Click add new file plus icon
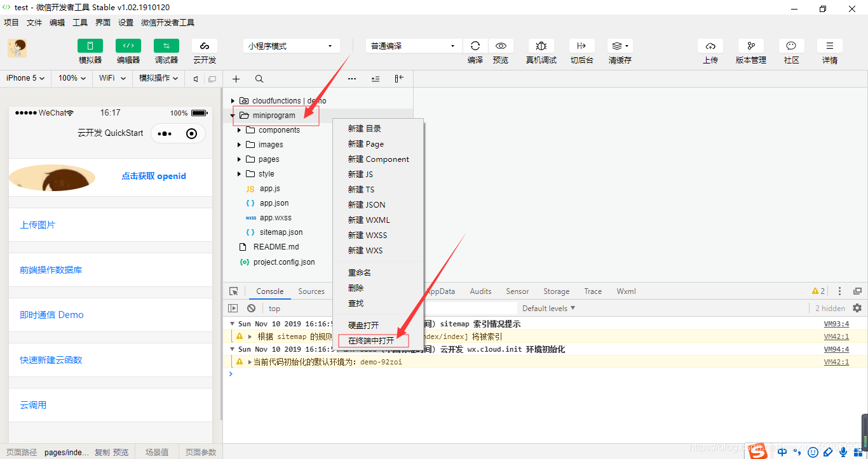This screenshot has height=459, width=868. click(236, 79)
